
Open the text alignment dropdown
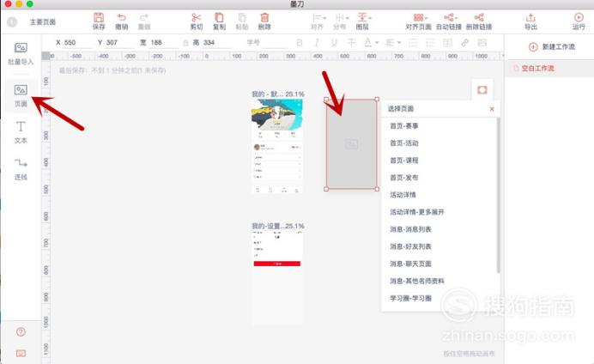point(393,43)
